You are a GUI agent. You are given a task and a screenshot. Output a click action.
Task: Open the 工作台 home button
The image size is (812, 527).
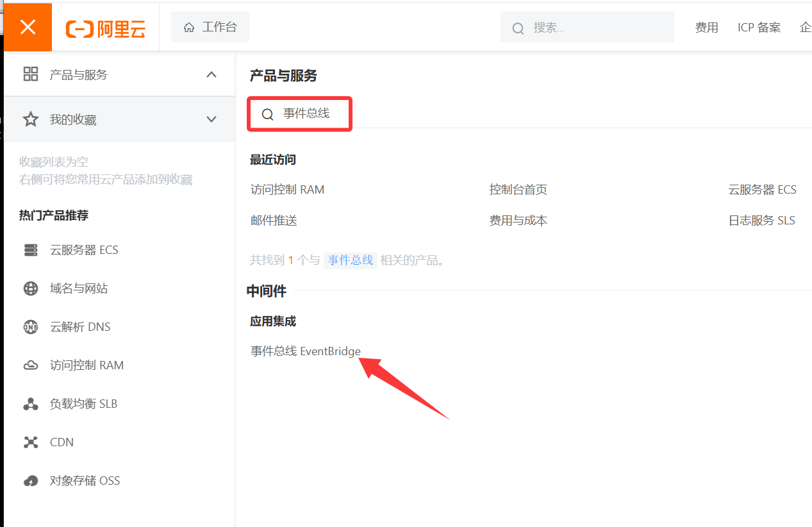click(x=210, y=27)
